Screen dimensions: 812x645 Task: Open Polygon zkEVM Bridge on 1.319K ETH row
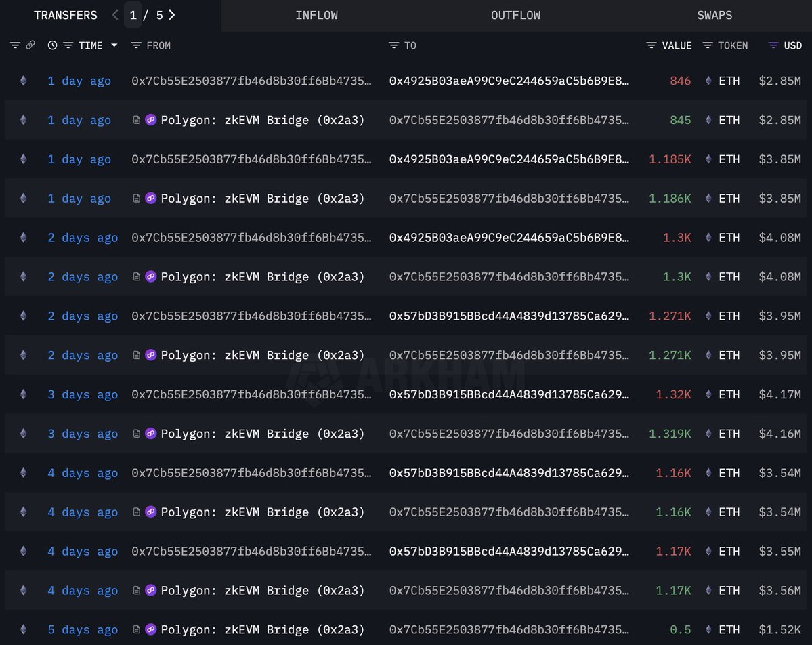tap(263, 434)
